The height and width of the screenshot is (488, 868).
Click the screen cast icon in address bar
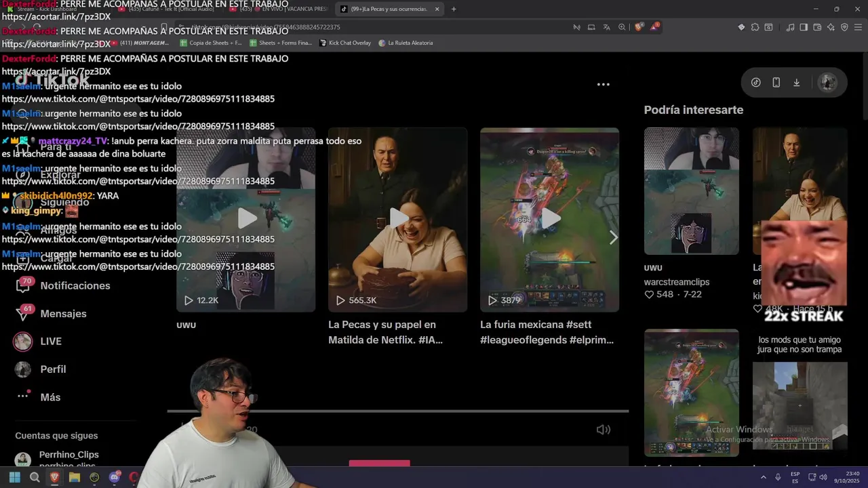[x=591, y=27]
